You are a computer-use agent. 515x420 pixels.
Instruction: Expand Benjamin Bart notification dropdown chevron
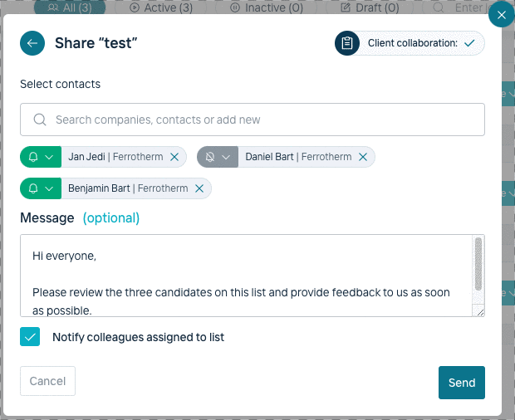pyautogui.click(x=49, y=188)
